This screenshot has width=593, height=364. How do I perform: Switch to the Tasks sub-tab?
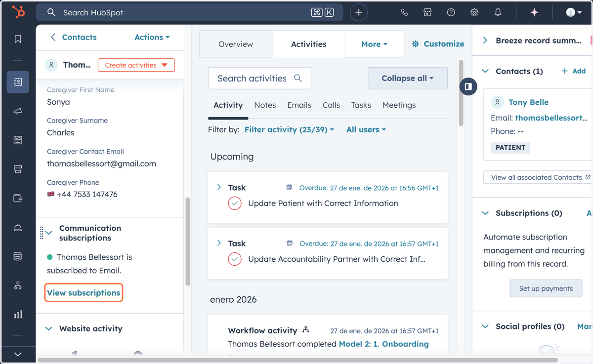point(361,105)
